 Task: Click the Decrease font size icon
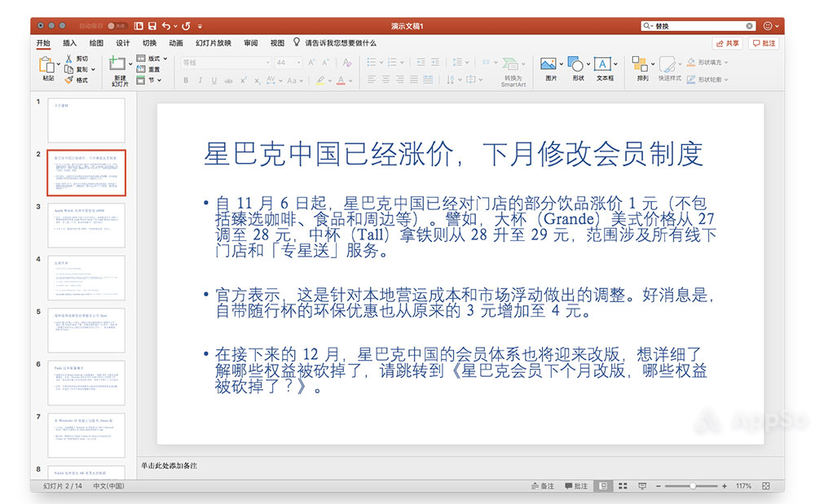click(x=325, y=63)
